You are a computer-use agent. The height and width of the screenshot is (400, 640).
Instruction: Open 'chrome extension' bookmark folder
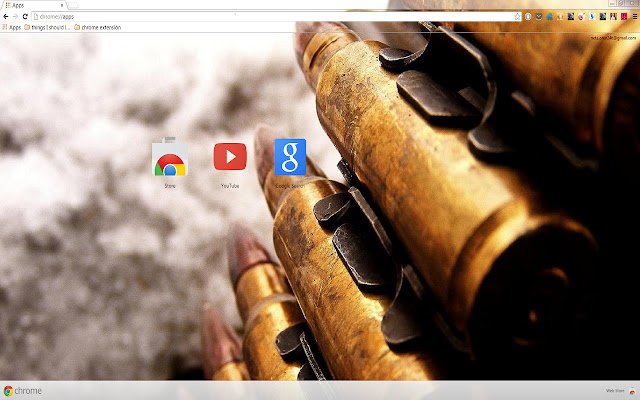(98, 27)
